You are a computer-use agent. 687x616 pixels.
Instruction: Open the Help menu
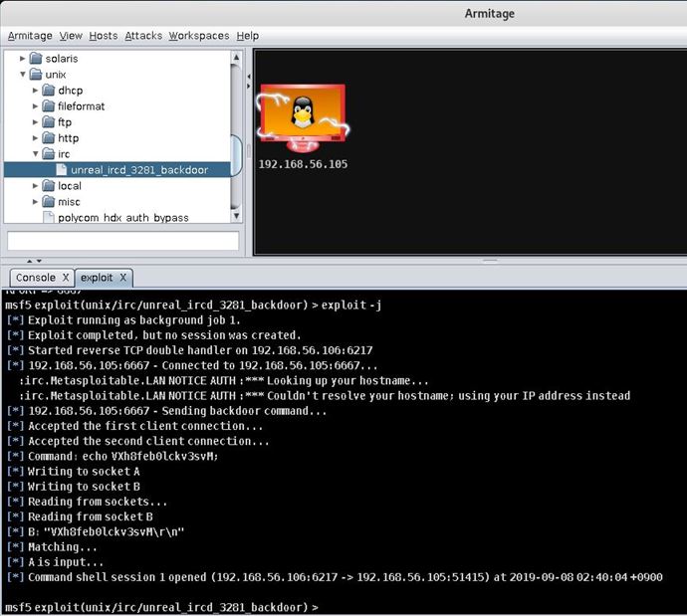tap(248, 36)
